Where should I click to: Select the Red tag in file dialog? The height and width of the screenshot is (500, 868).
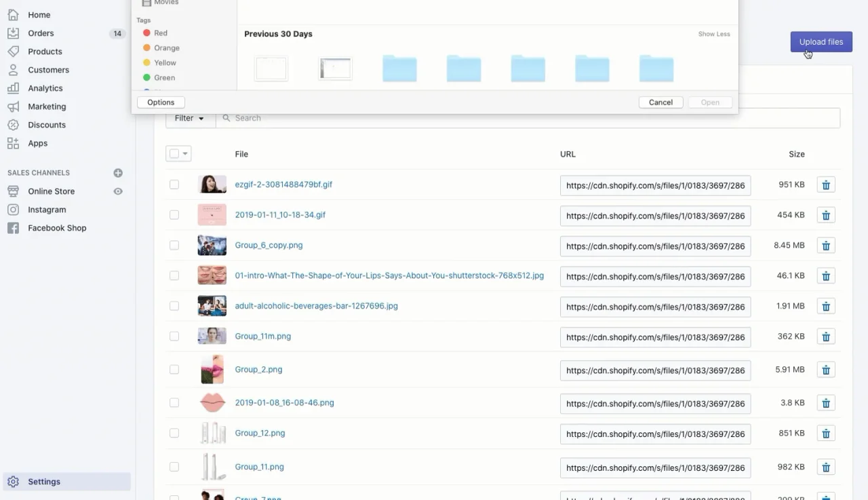click(x=156, y=33)
